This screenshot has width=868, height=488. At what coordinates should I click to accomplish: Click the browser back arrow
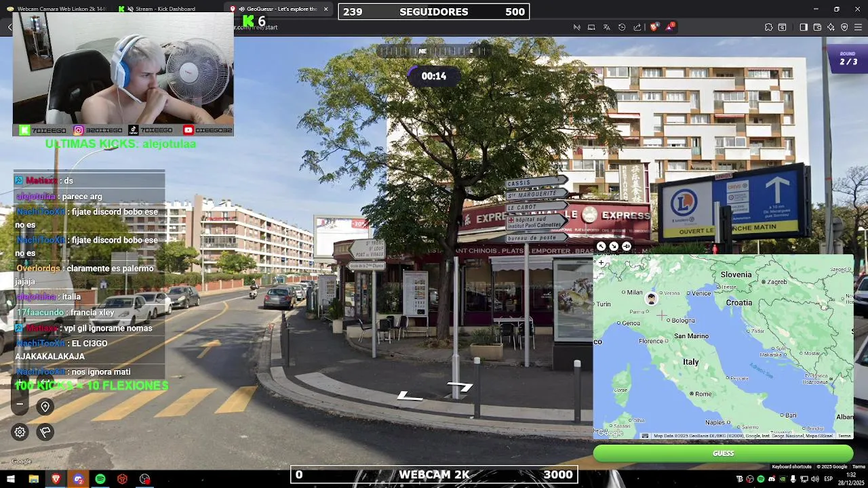click(x=10, y=27)
